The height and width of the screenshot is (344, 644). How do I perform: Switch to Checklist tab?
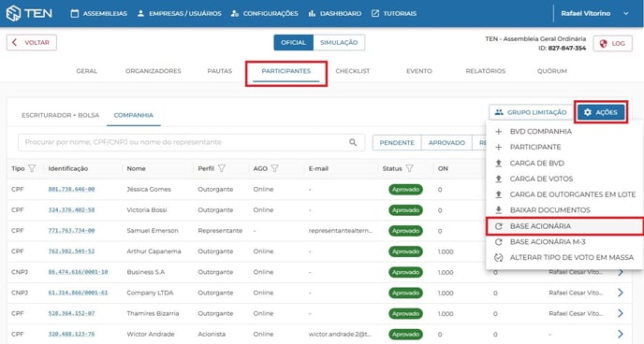(353, 71)
